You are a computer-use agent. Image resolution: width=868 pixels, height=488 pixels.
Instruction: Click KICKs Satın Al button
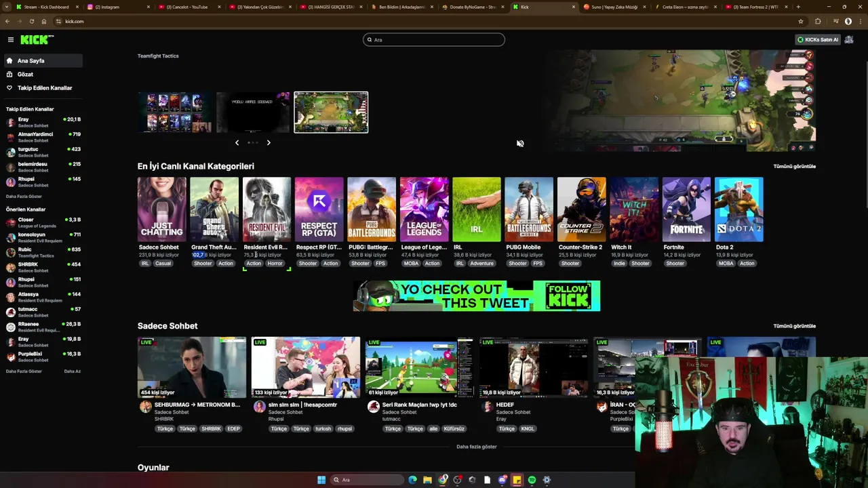pyautogui.click(x=818, y=40)
